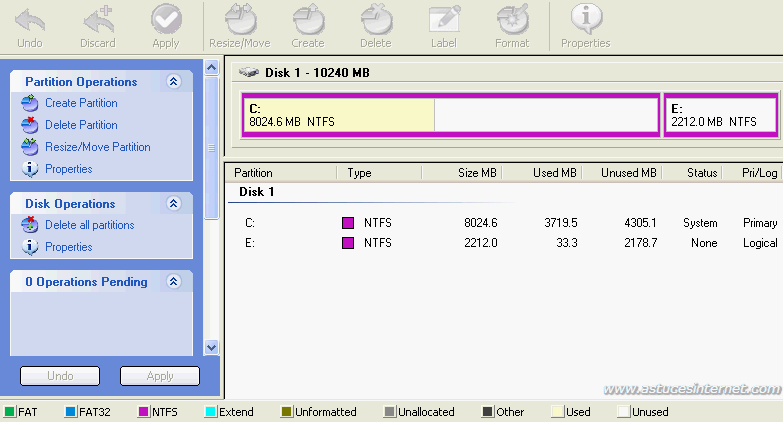Click the sidebar Undo button

(60, 376)
